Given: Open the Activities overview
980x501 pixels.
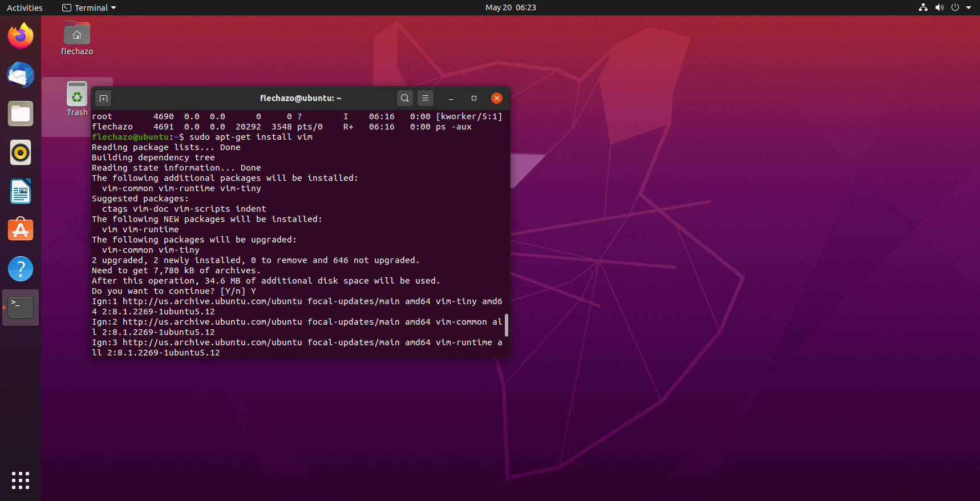Looking at the screenshot, I should click(25, 7).
